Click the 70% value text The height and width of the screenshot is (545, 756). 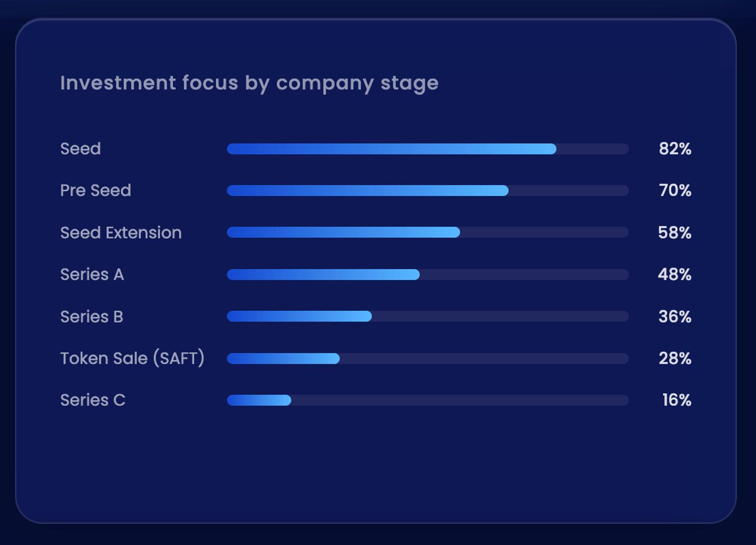click(675, 190)
